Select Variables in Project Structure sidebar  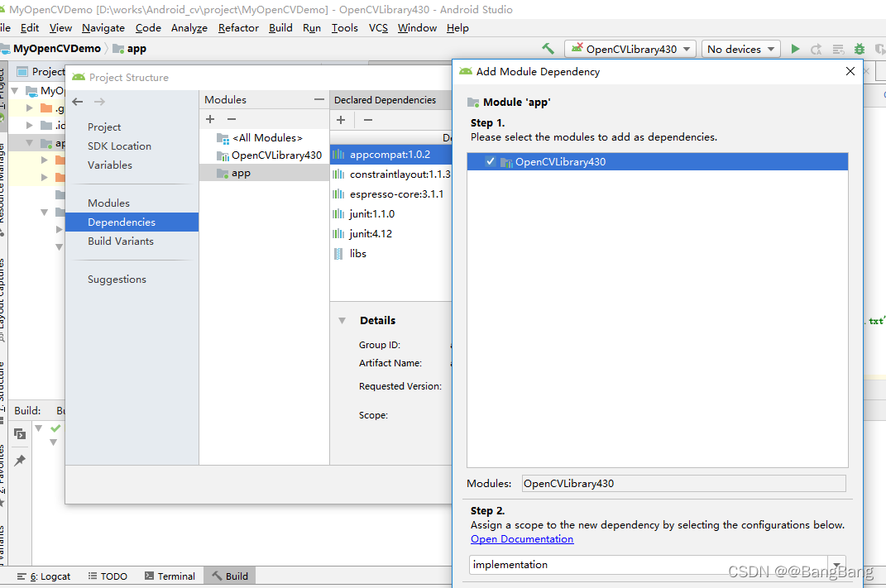(110, 165)
